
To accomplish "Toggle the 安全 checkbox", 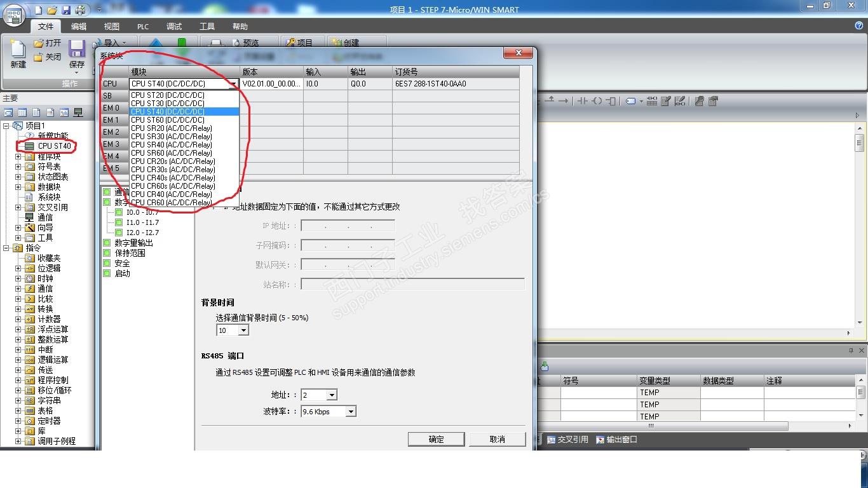I will click(107, 263).
